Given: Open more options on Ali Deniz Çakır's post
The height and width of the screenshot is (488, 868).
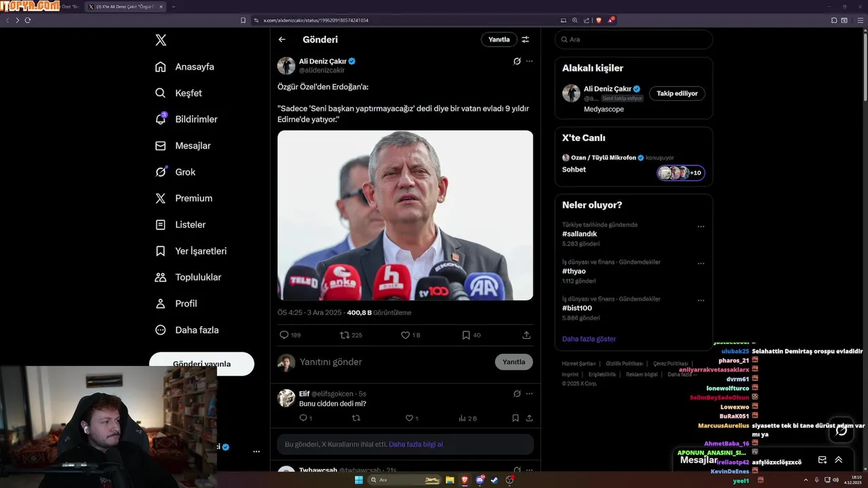Looking at the screenshot, I should pos(530,61).
